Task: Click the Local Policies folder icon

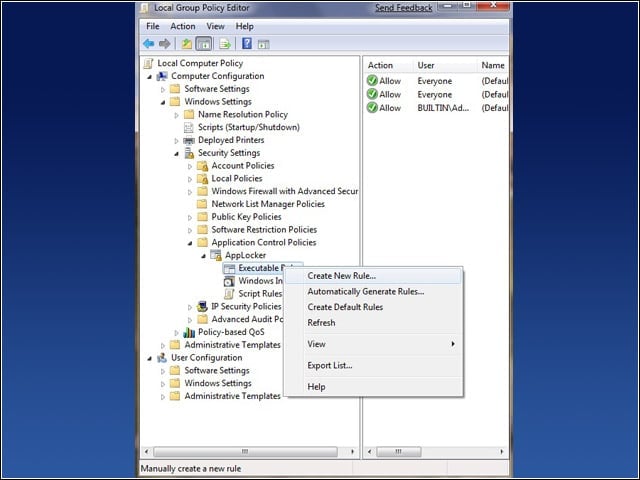Action: point(202,178)
